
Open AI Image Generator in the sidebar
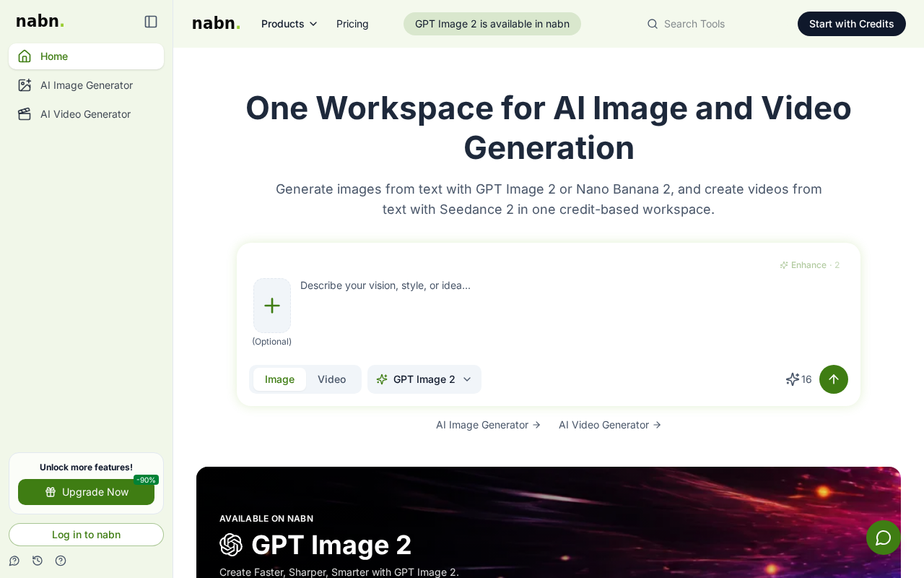[87, 85]
